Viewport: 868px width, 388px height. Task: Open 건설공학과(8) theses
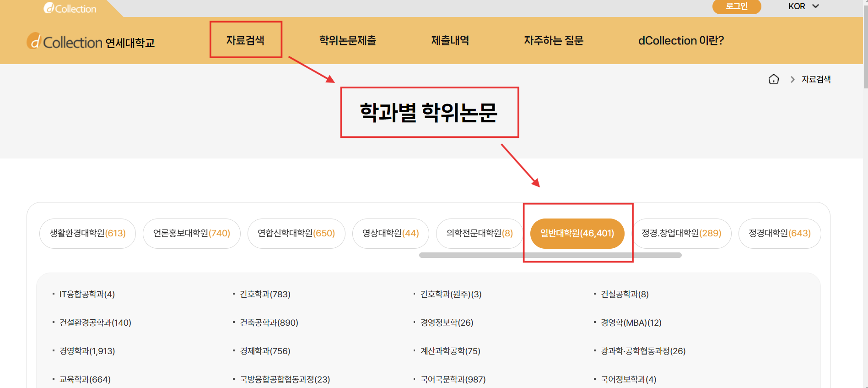pyautogui.click(x=625, y=294)
